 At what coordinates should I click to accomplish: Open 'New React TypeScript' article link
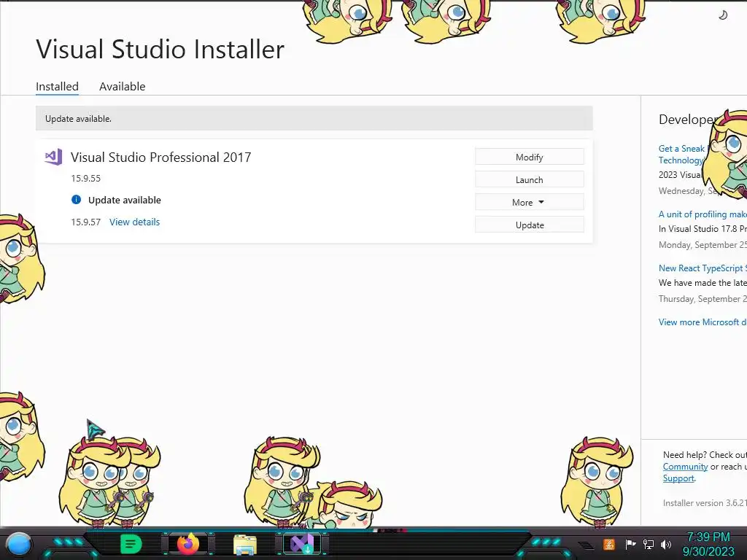click(x=703, y=268)
